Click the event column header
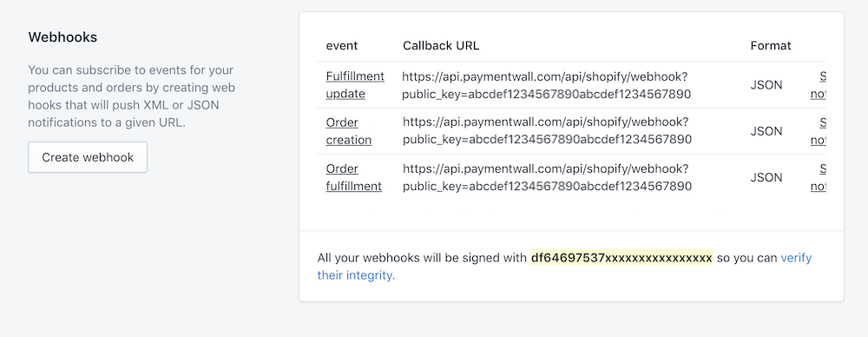The image size is (868, 337). click(x=341, y=45)
